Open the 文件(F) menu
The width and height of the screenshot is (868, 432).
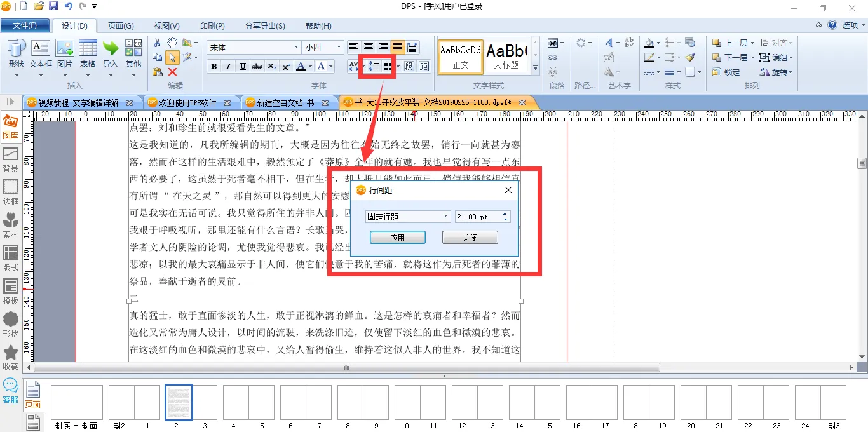click(x=25, y=25)
